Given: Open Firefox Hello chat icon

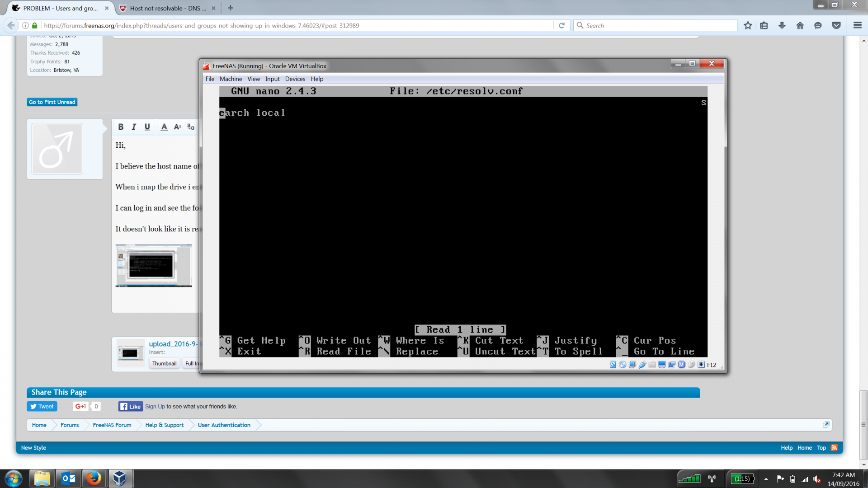Looking at the screenshot, I should [x=818, y=26].
